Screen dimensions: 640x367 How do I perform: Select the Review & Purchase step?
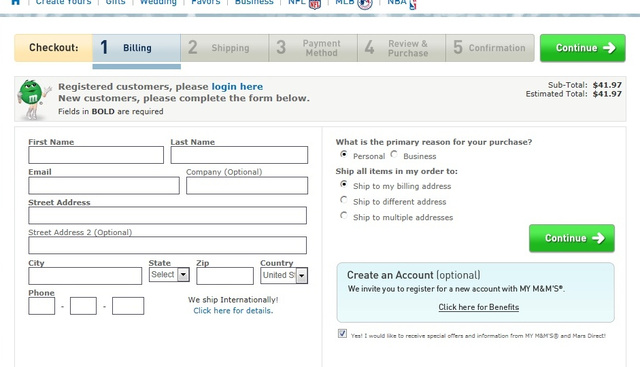[402, 48]
